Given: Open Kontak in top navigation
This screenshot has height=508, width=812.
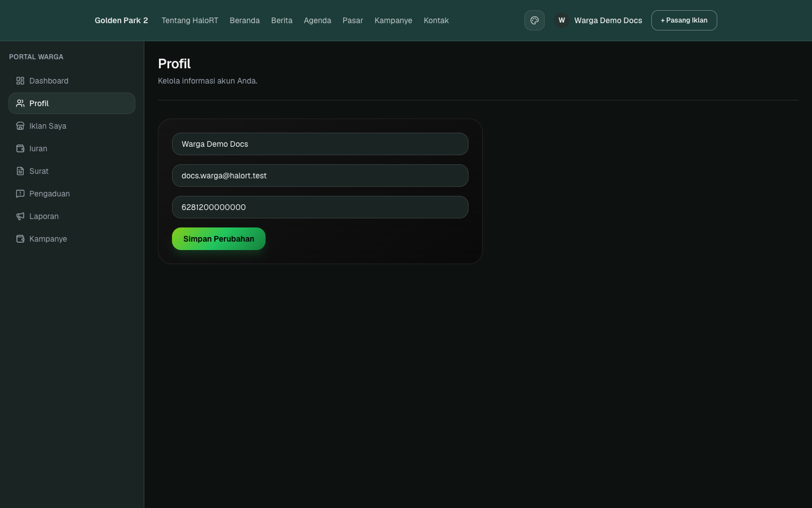Looking at the screenshot, I should coord(436,20).
